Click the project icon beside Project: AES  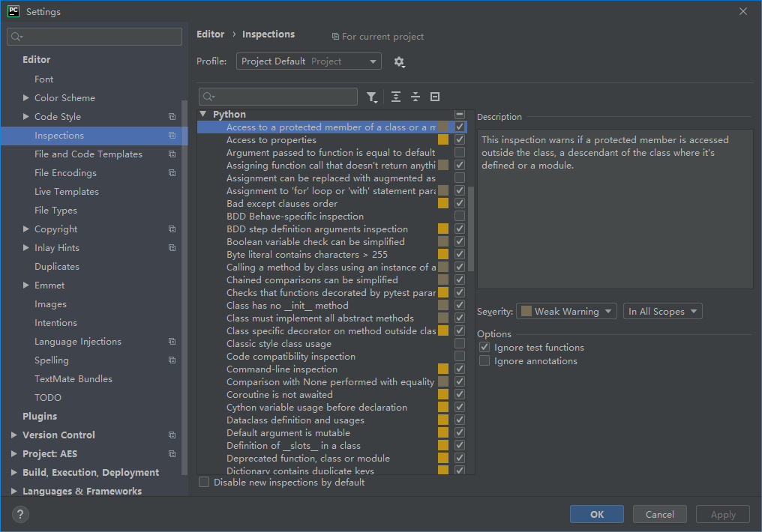tap(172, 454)
